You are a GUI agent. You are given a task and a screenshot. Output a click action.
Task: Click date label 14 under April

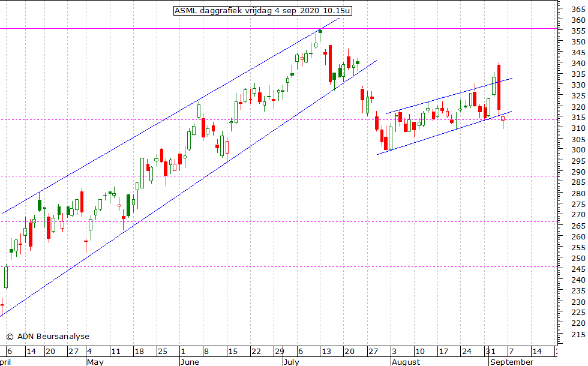(31, 352)
